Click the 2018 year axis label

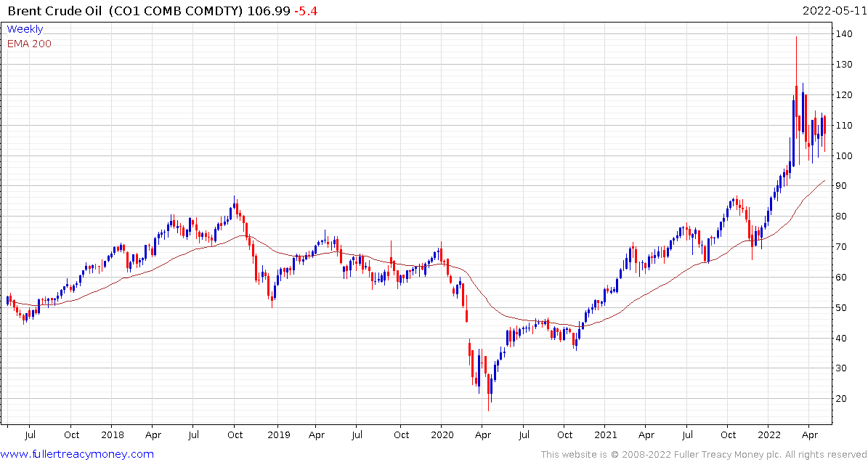[x=113, y=434]
